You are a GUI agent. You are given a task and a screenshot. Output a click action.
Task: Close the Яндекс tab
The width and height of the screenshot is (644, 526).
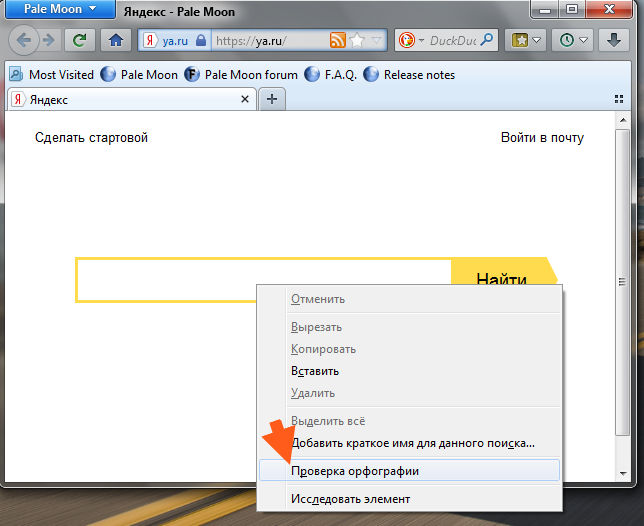tap(245, 99)
